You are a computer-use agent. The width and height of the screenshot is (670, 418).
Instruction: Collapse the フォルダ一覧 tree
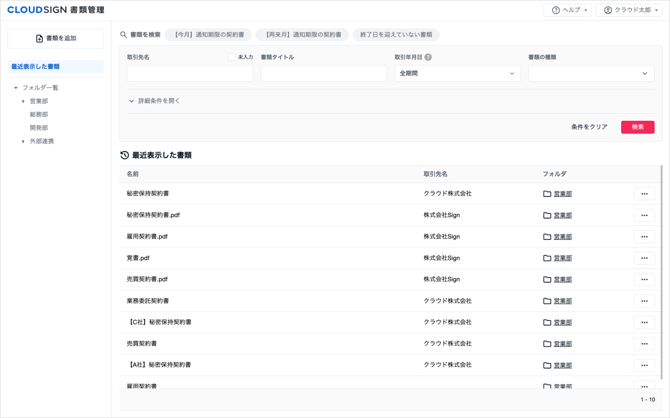point(16,88)
